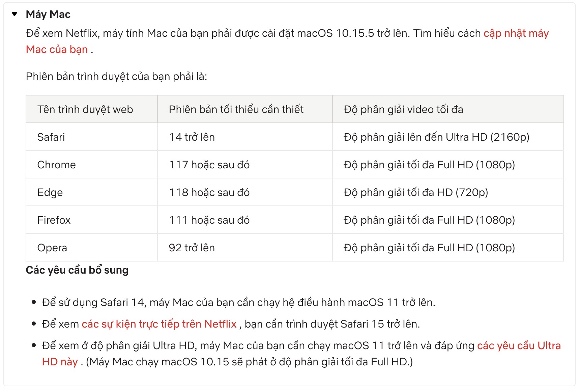Click the Ultra HD (2160p) resolution cell

tap(448, 137)
